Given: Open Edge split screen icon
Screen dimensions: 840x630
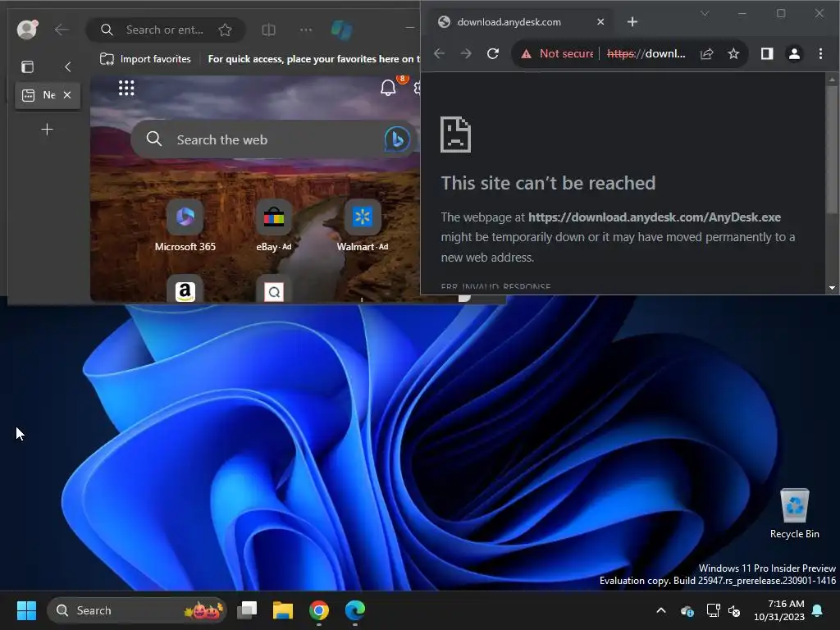Looking at the screenshot, I should [268, 30].
